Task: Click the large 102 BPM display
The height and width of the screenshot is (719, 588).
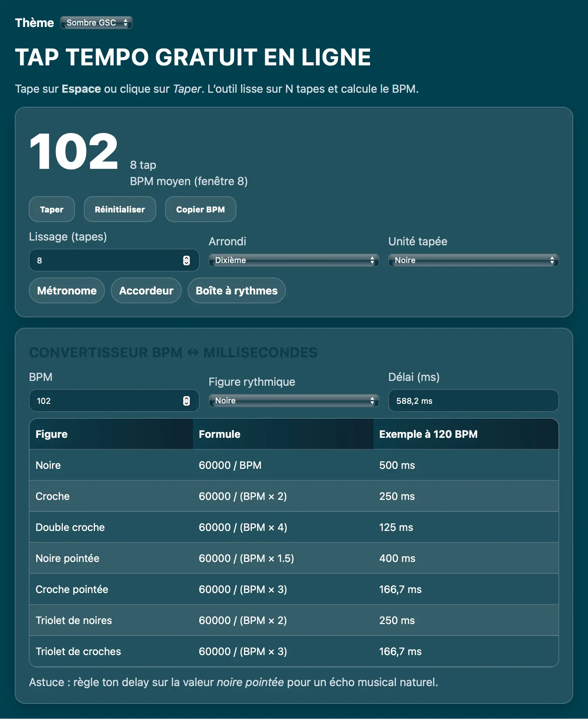Action: click(x=74, y=152)
